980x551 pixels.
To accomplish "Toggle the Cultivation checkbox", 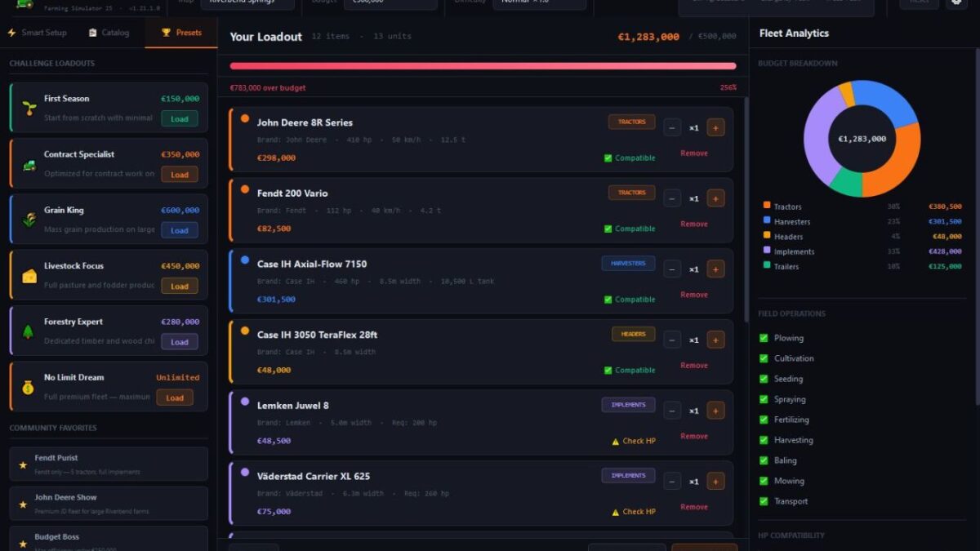I will (x=764, y=358).
